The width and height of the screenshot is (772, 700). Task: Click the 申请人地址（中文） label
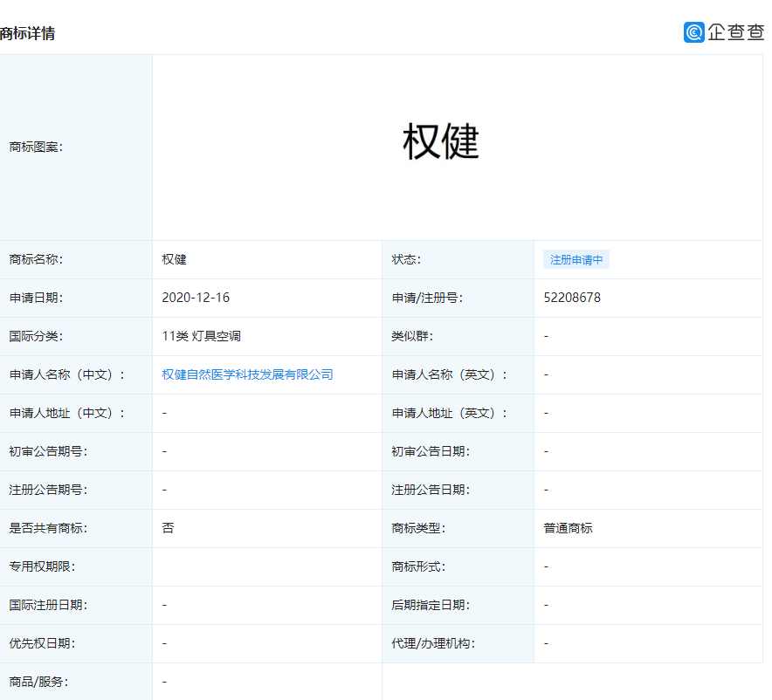[66, 413]
